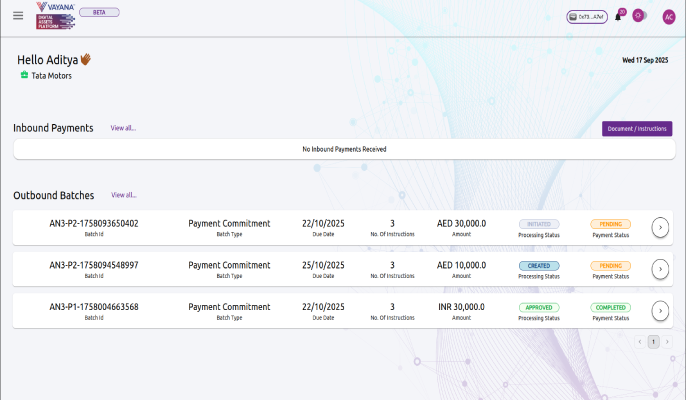Expand batch AN3-P1-1758004663568 arrow
The height and width of the screenshot is (400, 686).
point(659,311)
